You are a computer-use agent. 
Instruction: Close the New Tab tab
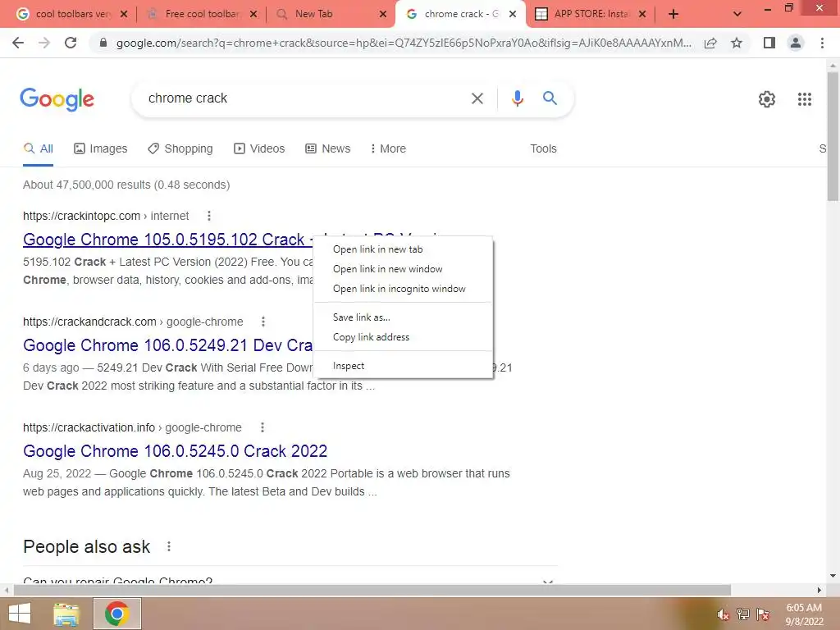(x=383, y=15)
